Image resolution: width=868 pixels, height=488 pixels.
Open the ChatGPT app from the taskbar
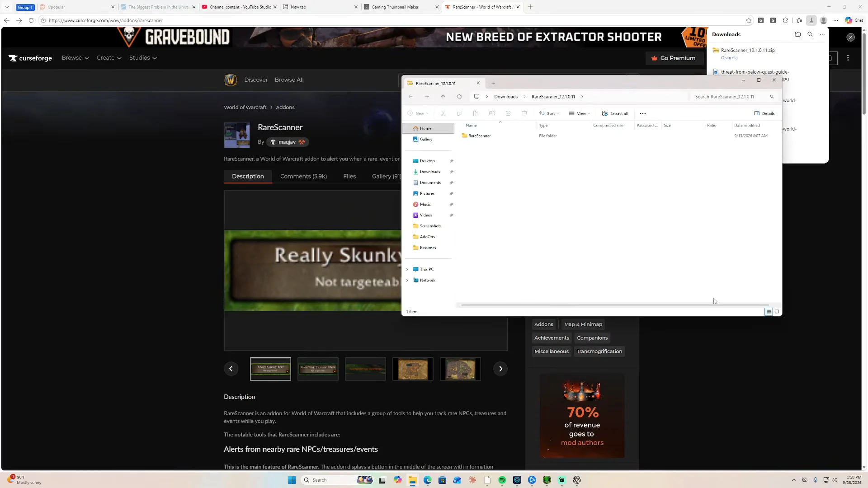point(576,480)
